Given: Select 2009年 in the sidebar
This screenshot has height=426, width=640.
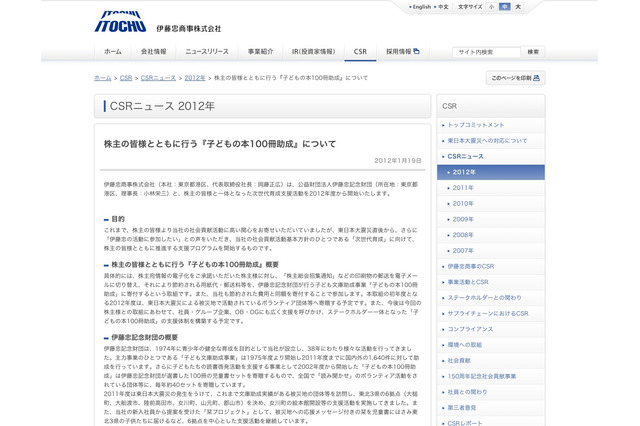Looking at the screenshot, I should pos(491,220).
